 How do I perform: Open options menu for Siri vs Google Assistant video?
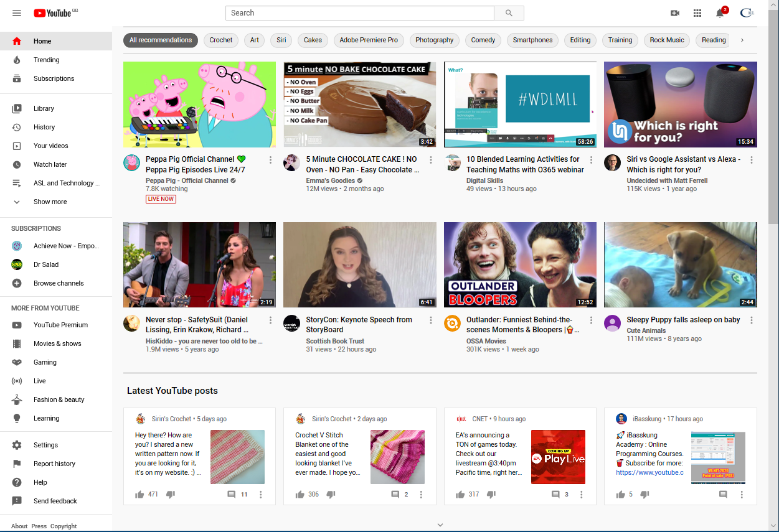pyautogui.click(x=752, y=160)
